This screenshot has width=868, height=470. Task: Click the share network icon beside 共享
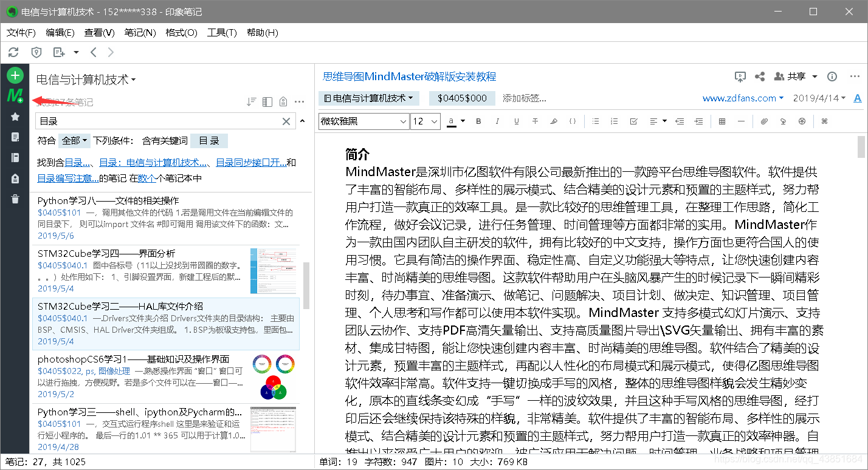coord(760,77)
